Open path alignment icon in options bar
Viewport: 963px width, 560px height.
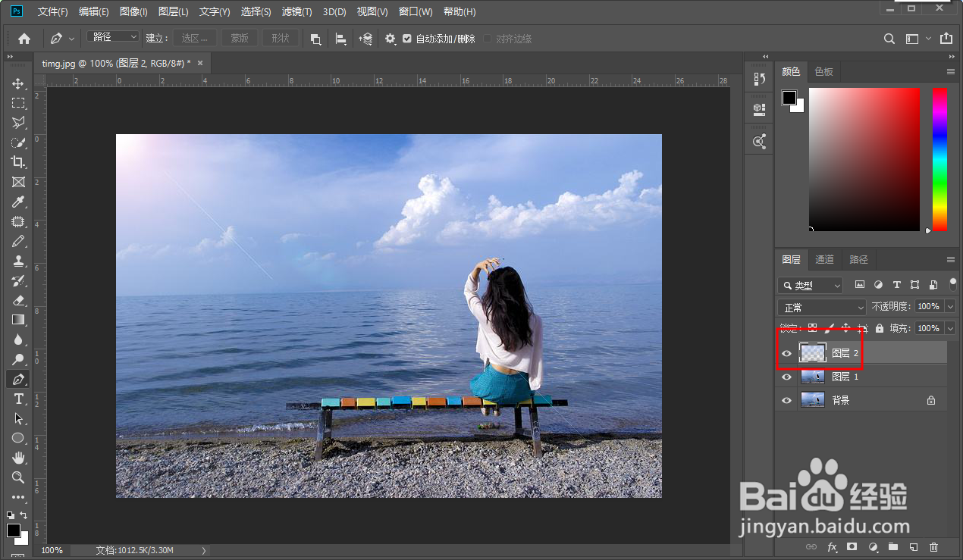[340, 39]
